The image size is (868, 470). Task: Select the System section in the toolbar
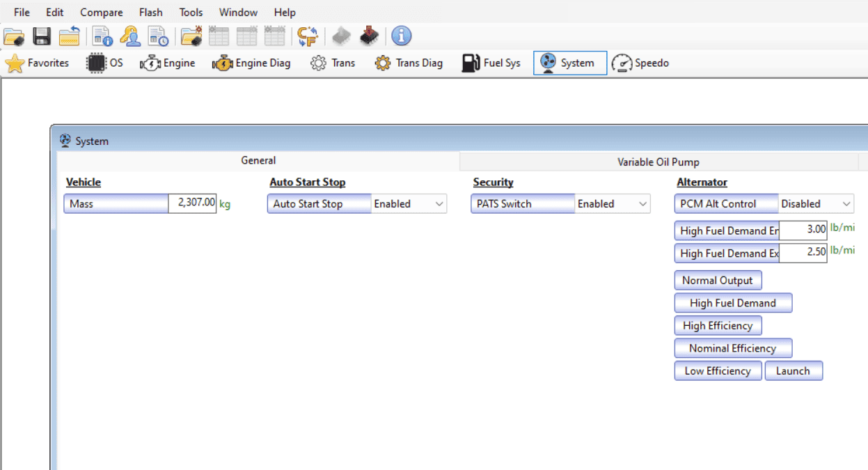570,63
